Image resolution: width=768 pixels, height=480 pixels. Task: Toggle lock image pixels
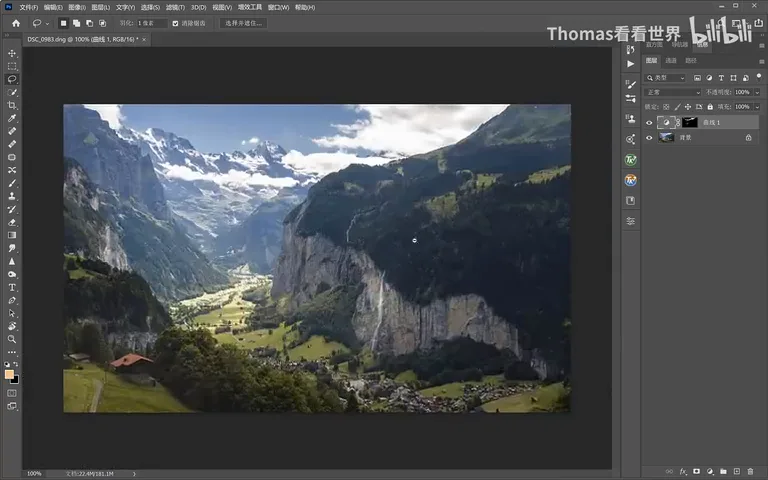[677, 107]
